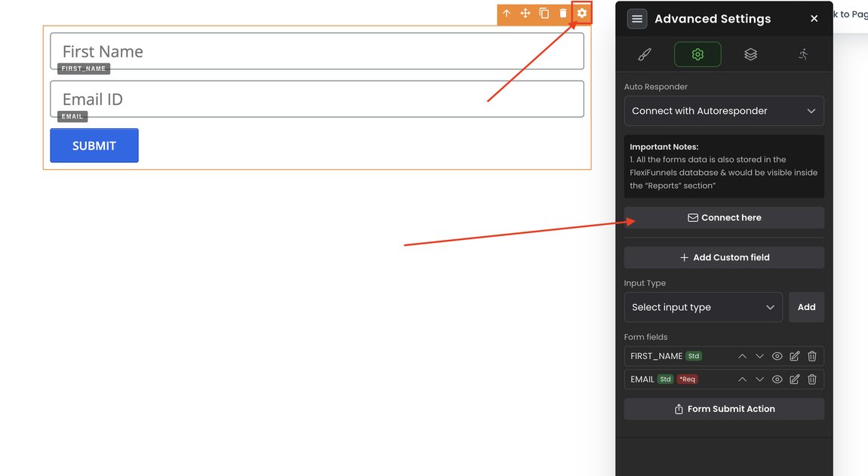Move EMAIL field down with chevron
The width and height of the screenshot is (868, 476).
pyautogui.click(x=759, y=379)
